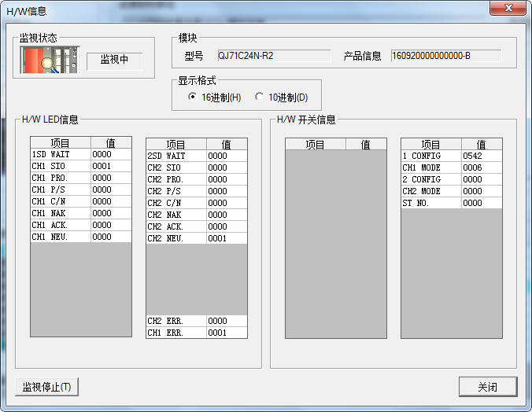Click the 项目 header in first LED table

pyautogui.click(x=61, y=143)
